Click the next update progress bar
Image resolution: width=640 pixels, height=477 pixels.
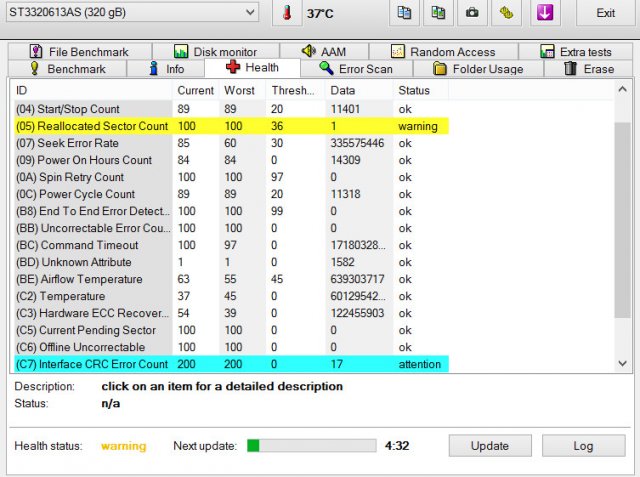click(311, 446)
